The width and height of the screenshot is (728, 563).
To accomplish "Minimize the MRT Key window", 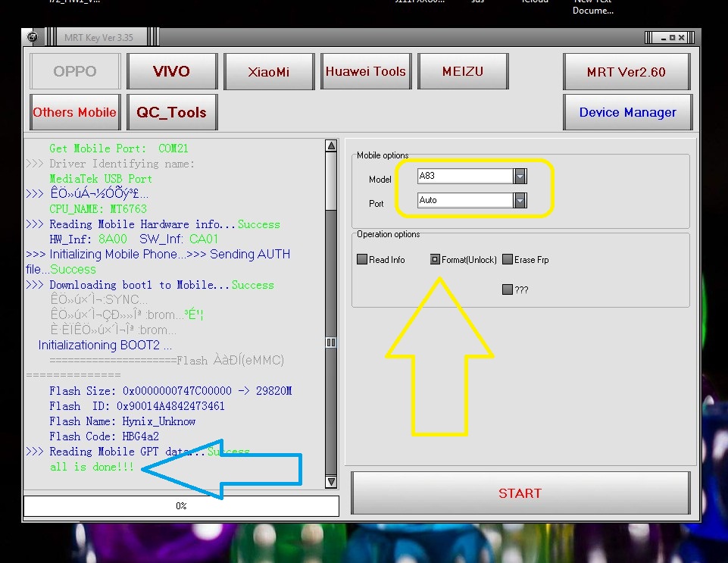I will [664, 38].
